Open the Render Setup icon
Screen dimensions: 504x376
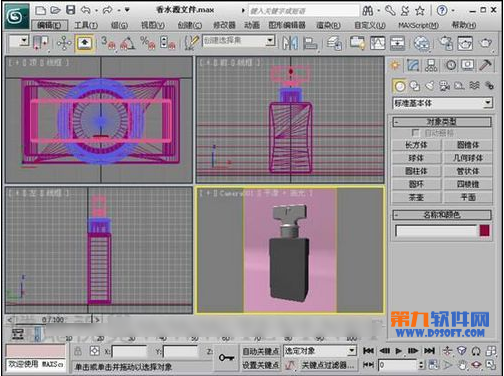click(x=446, y=43)
